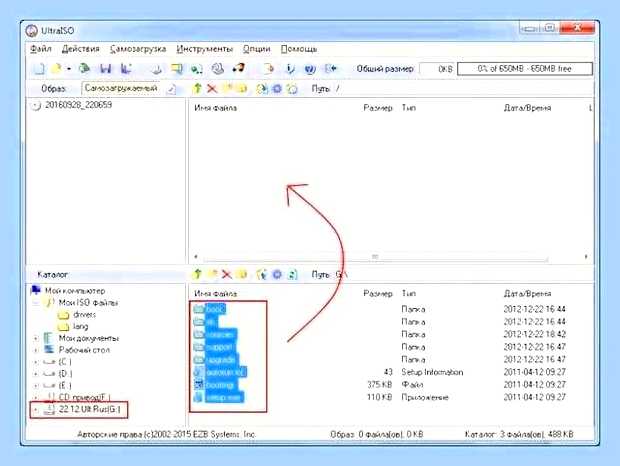Open the Инструменты menu
This screenshot has height=466, width=620.
click(x=204, y=49)
